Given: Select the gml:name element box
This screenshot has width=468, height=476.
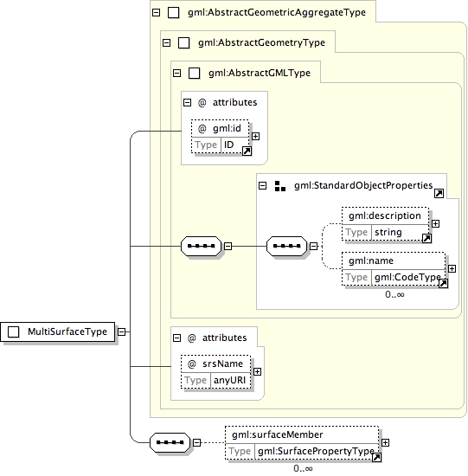Looking at the screenshot, I should click(394, 269).
